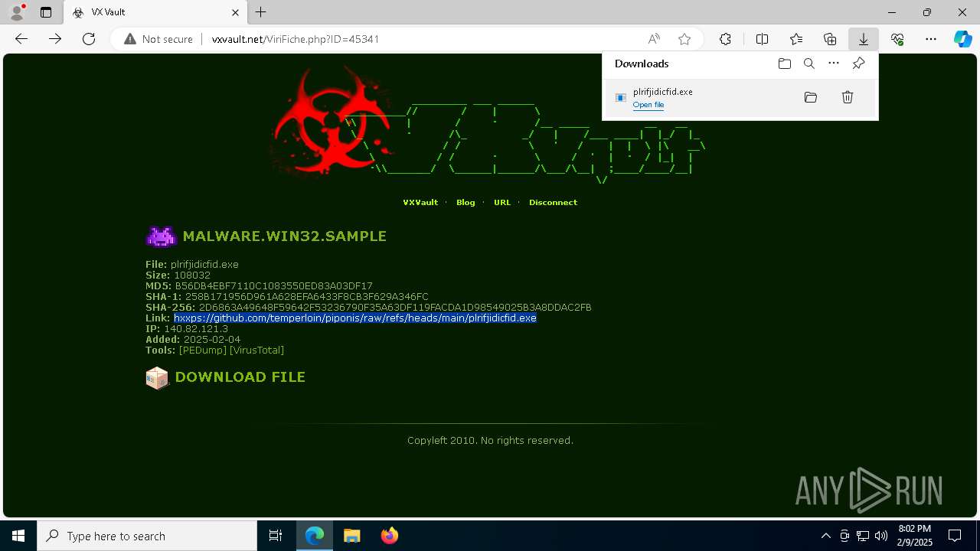
Task: Select the Size value 108032
Action: pos(192,275)
